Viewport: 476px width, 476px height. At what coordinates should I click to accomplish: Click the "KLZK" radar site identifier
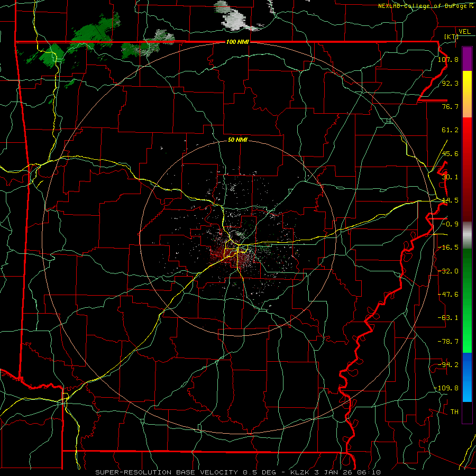pos(300,472)
